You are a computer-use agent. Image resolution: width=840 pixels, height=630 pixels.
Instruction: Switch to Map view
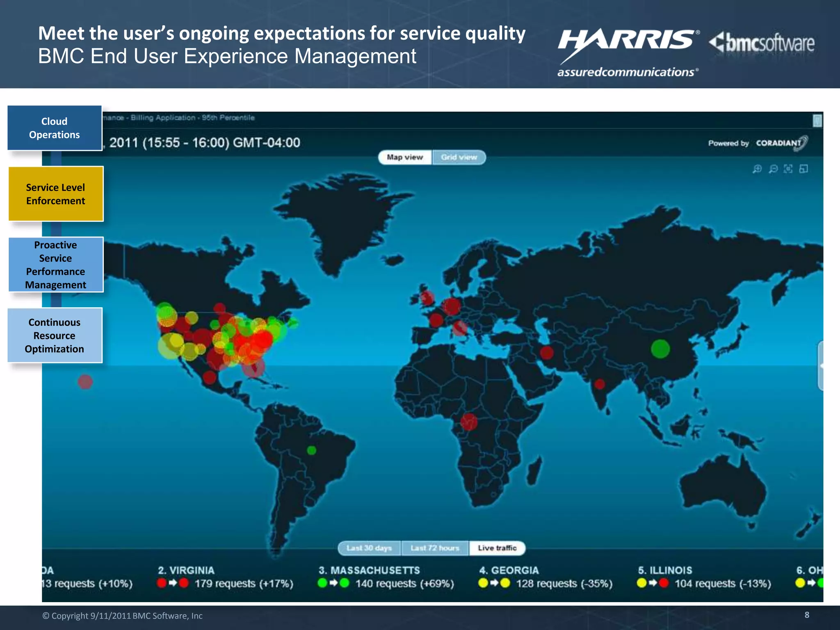tap(405, 157)
